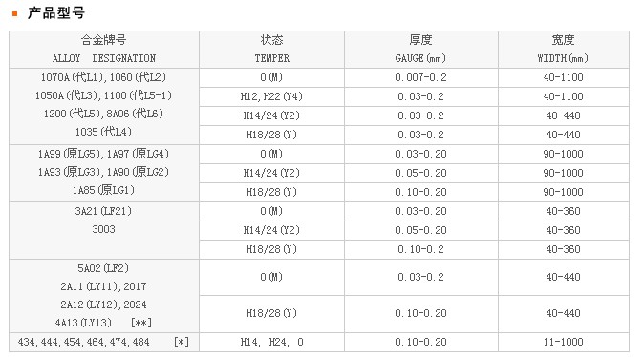Click the [**] footnote marker

[141, 323]
